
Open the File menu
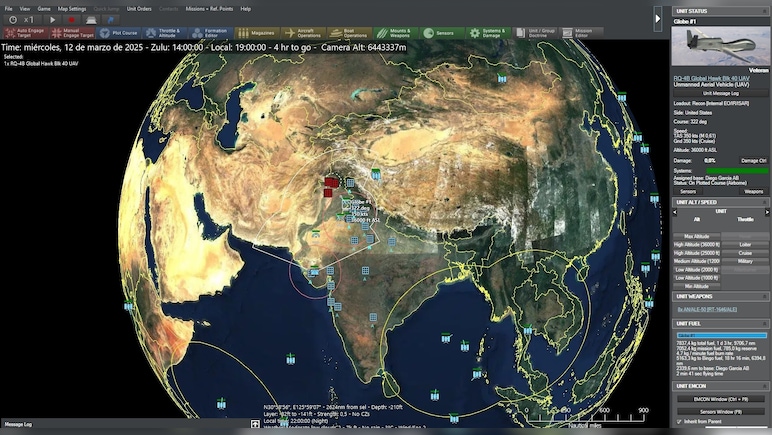(x=8, y=9)
